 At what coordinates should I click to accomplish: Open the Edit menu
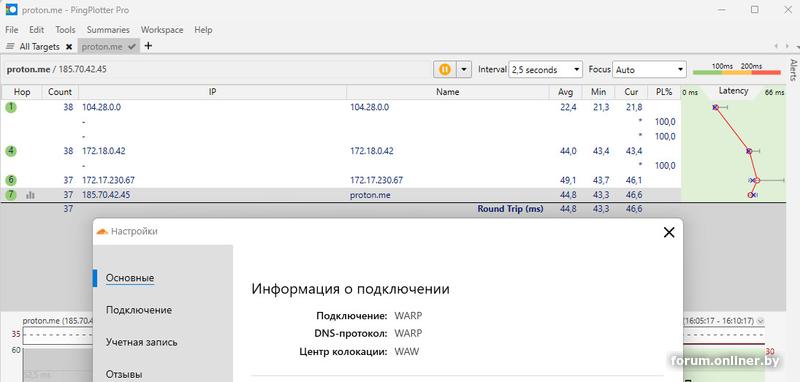point(36,30)
